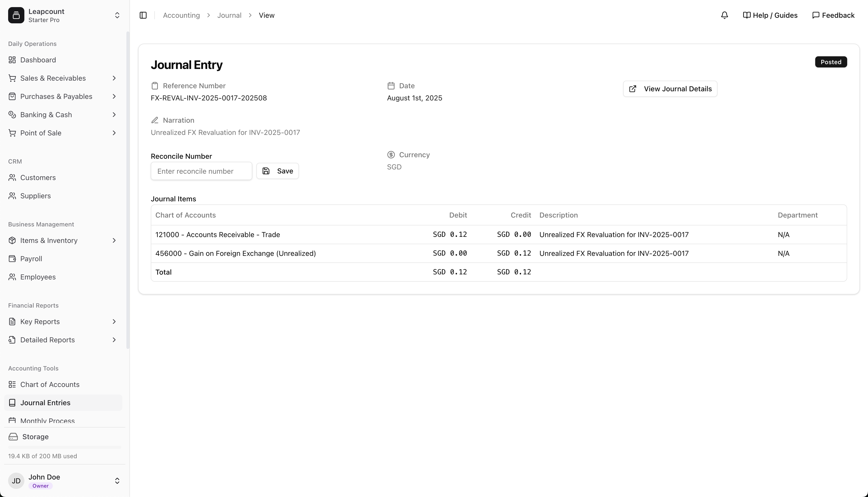Click the Employees people icon
Viewport: 868px width, 497px height.
pyautogui.click(x=12, y=277)
